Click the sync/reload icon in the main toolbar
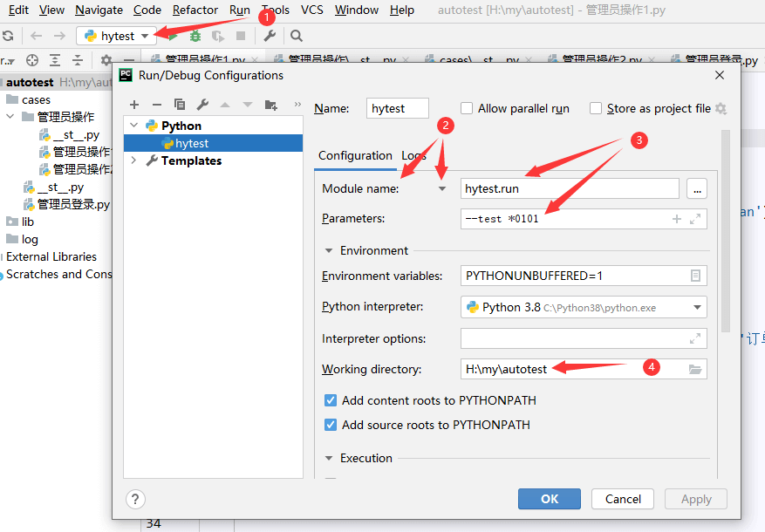The width and height of the screenshot is (765, 532). click(x=8, y=36)
